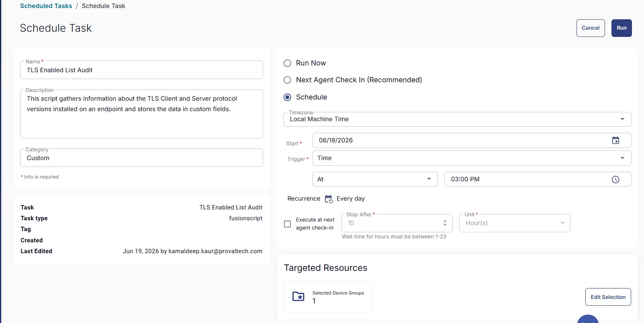Click the Category field showing Custom
Image resolution: width=644 pixels, height=323 pixels.
[x=141, y=158]
